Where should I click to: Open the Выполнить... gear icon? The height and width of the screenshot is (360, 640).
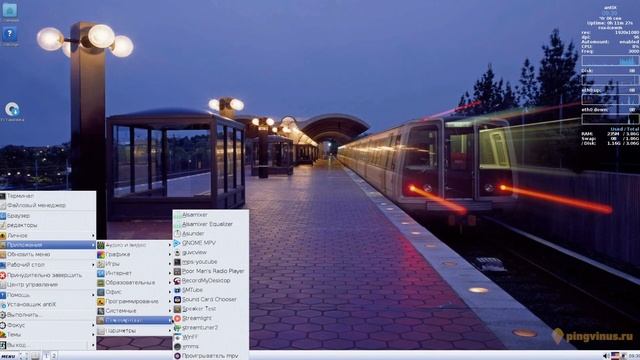tap(2, 315)
